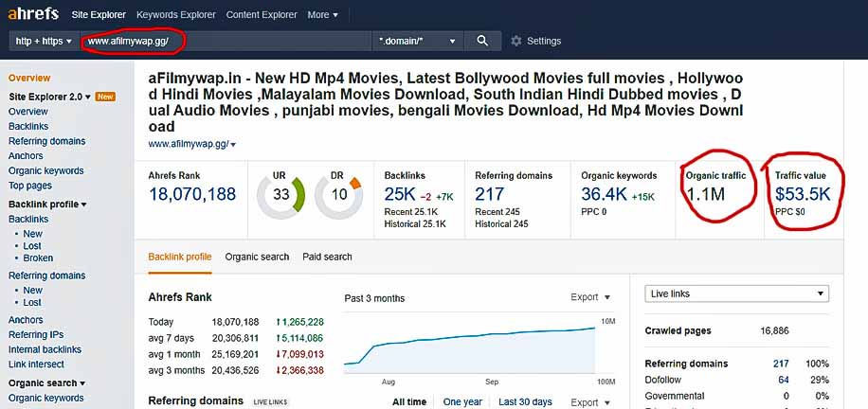Click the URL input field
This screenshot has height=409, width=868.
coord(226,41)
